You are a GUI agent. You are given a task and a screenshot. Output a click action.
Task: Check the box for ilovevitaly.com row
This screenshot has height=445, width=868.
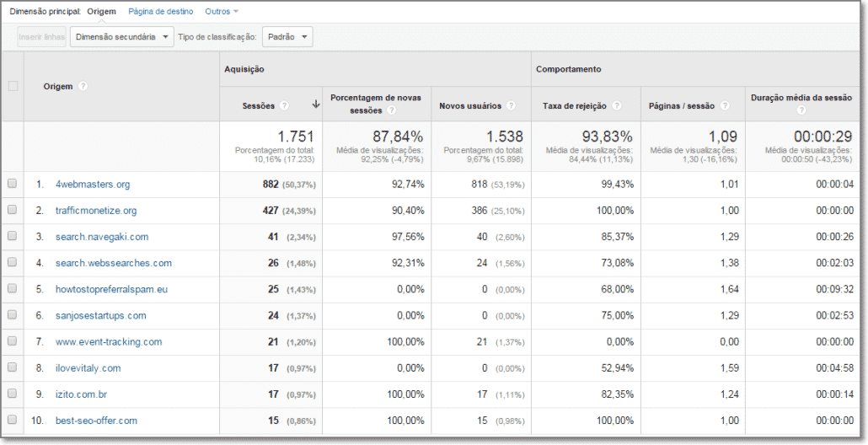pyautogui.click(x=12, y=367)
